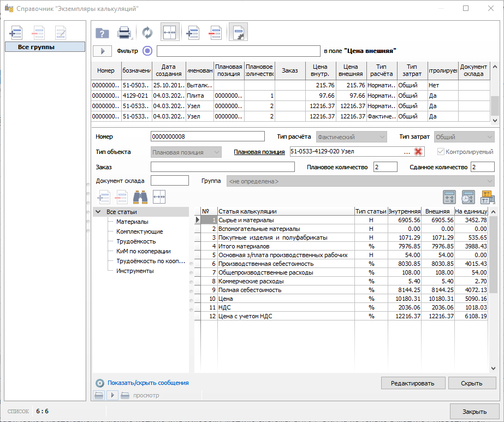The image size is (504, 422).
Task: Open the Тип расчёта dropdown
Action: coord(352,136)
